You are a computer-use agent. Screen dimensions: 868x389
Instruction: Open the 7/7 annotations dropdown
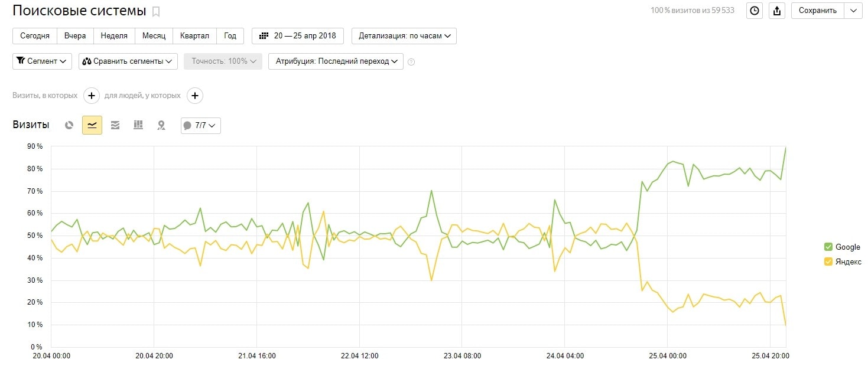201,125
